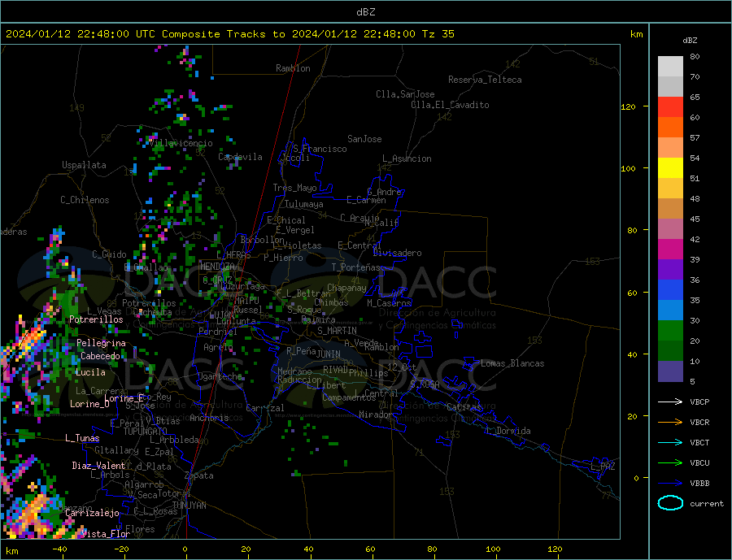732x560 pixels.
Task: Pick the 36 dBZ purple swatch
Action: (x=670, y=269)
